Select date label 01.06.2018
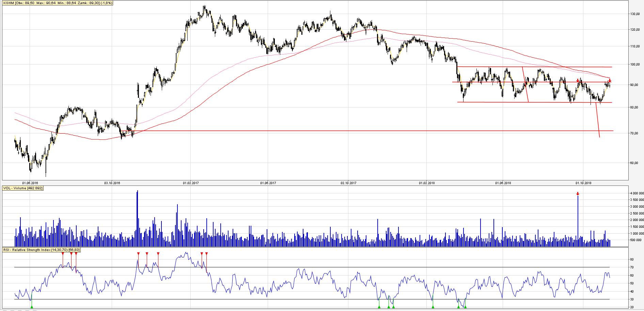Image resolution: width=644 pixels, height=311 pixels. pyautogui.click(x=503, y=183)
